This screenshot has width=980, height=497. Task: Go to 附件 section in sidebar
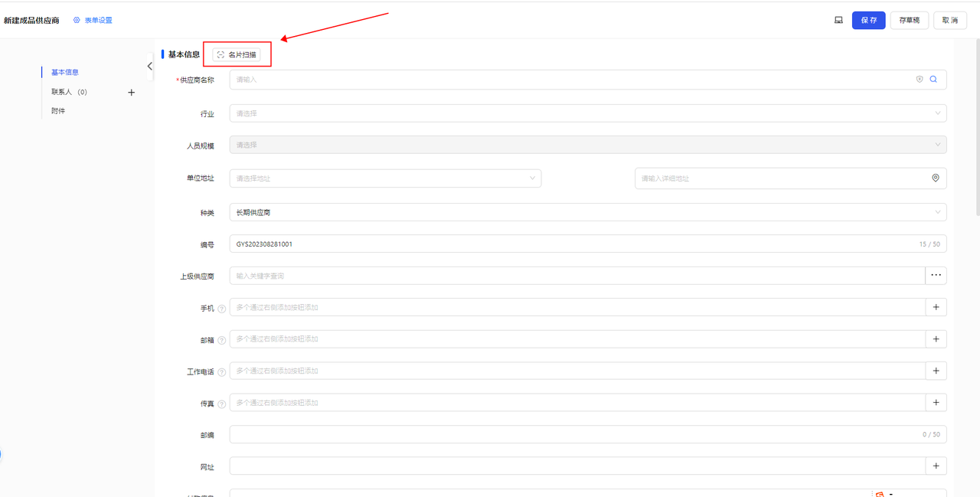58,111
